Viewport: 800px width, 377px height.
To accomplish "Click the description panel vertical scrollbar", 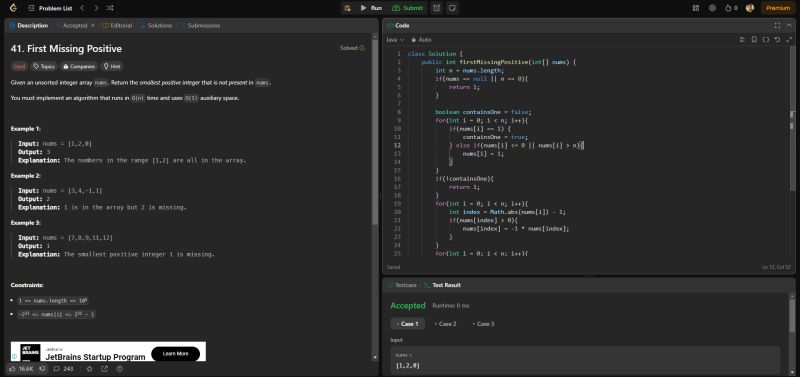I will point(375,133).
